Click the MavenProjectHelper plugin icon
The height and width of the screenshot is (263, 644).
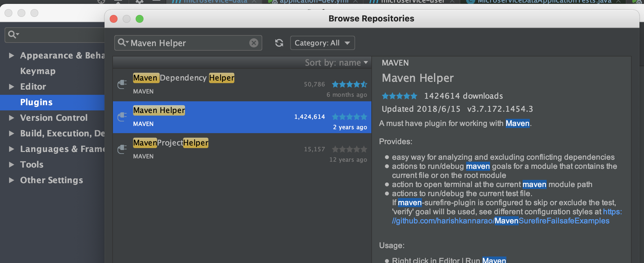point(122,149)
